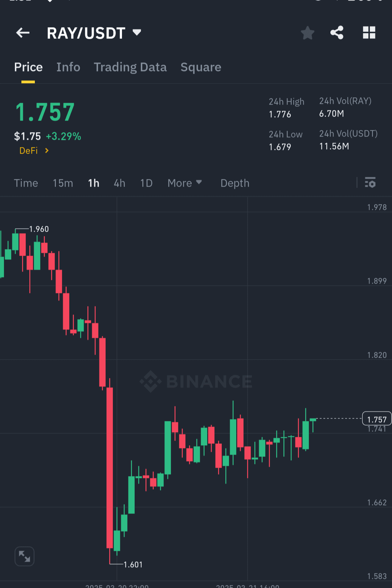Screen dimensions: 392x588
Task: Switch candle interval to 15m
Action: [x=62, y=183]
